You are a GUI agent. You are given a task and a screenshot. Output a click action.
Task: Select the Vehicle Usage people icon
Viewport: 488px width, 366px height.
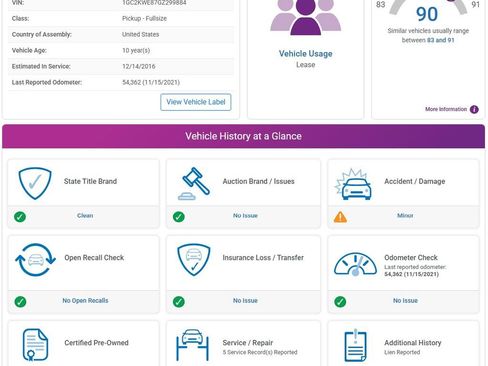[x=305, y=17]
